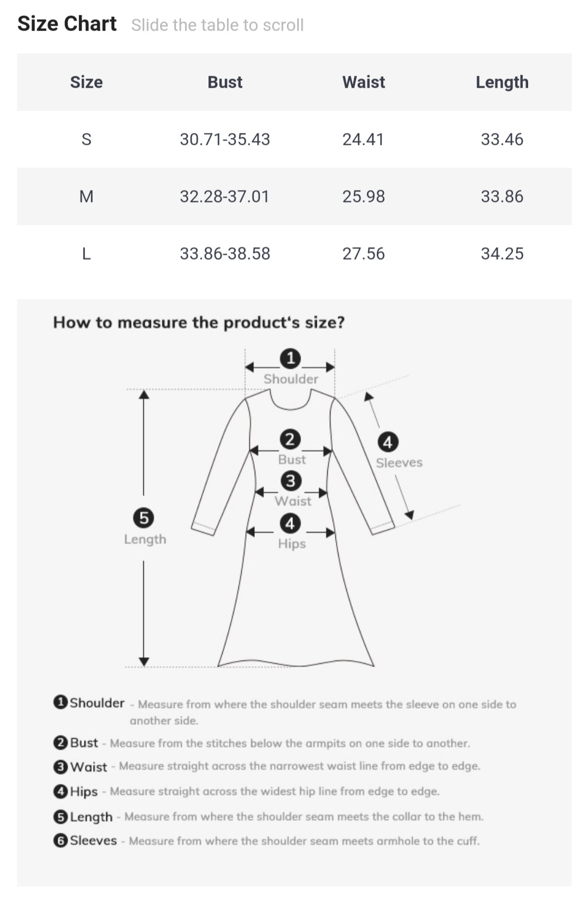Select the number 5 Length marker in diagram
588x902 pixels.
(144, 517)
